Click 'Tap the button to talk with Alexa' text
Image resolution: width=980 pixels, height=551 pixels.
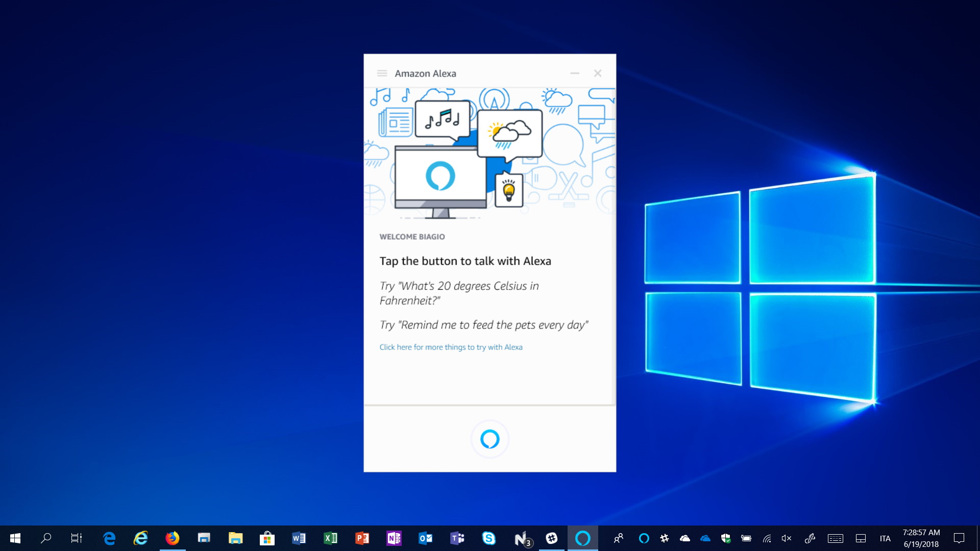tap(465, 261)
